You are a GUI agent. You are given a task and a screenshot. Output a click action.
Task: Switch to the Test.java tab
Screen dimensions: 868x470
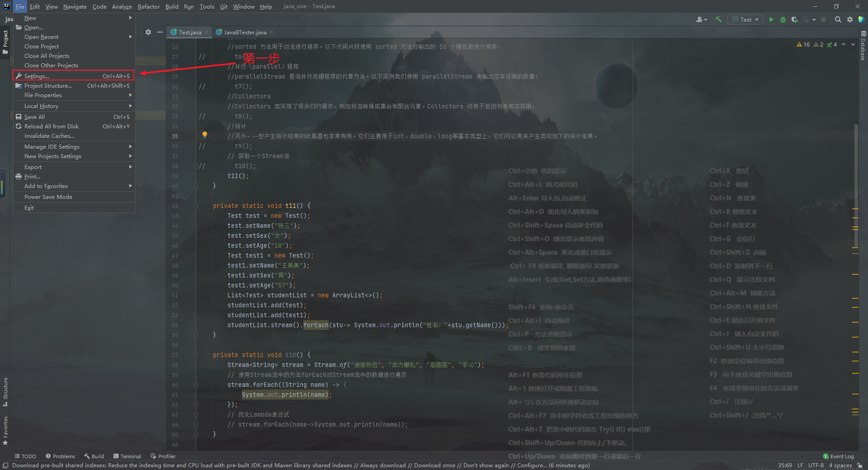pos(190,32)
